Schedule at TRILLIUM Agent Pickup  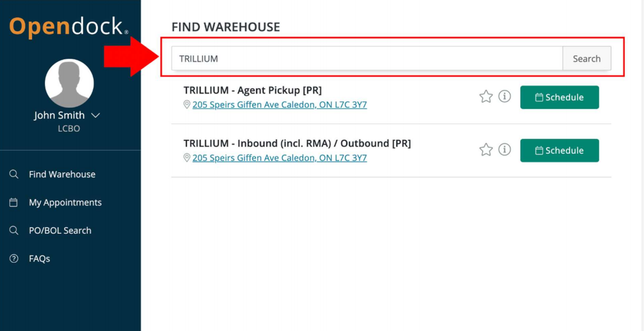(559, 97)
